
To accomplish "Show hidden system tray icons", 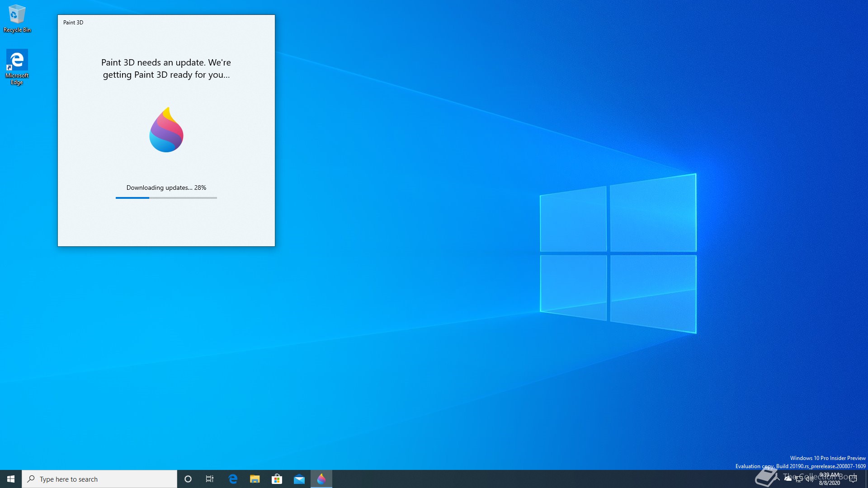I will [x=778, y=479].
